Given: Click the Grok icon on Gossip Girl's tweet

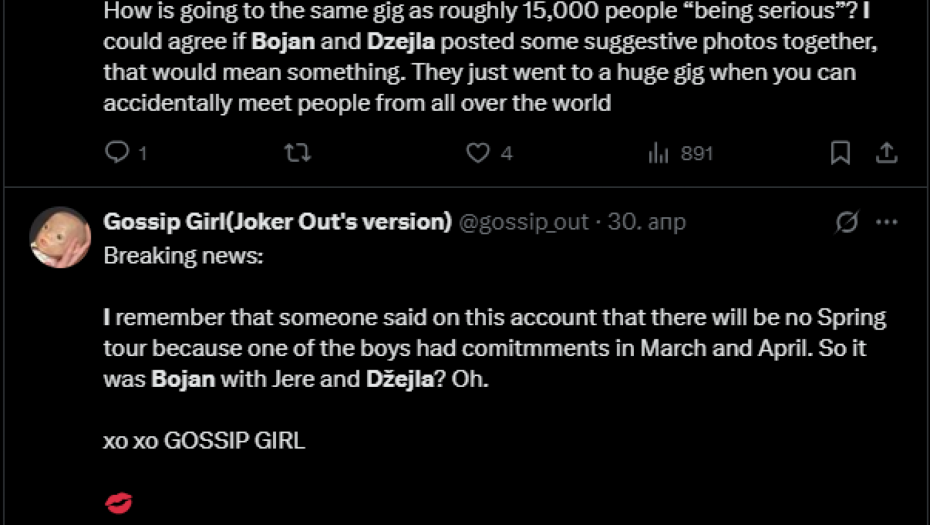Looking at the screenshot, I should coord(846,222).
